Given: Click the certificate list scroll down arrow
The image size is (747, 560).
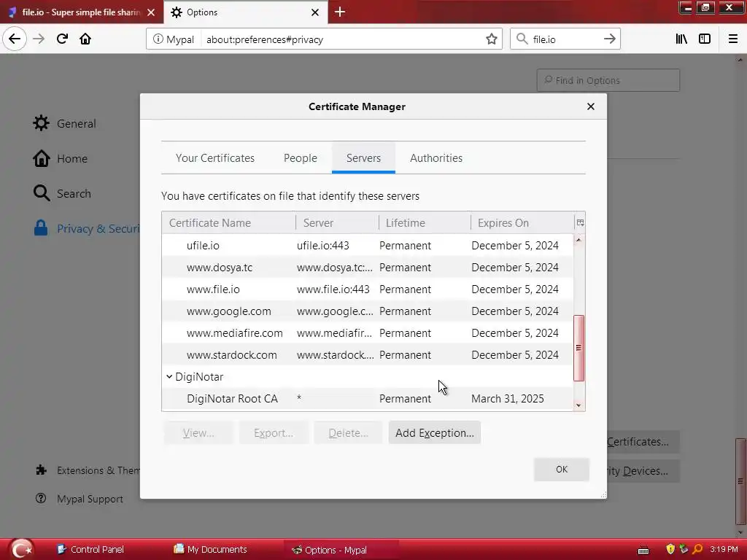Looking at the screenshot, I should (578, 405).
